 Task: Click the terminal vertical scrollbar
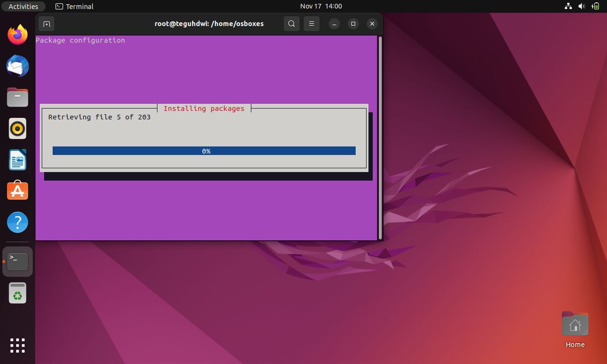click(x=380, y=138)
